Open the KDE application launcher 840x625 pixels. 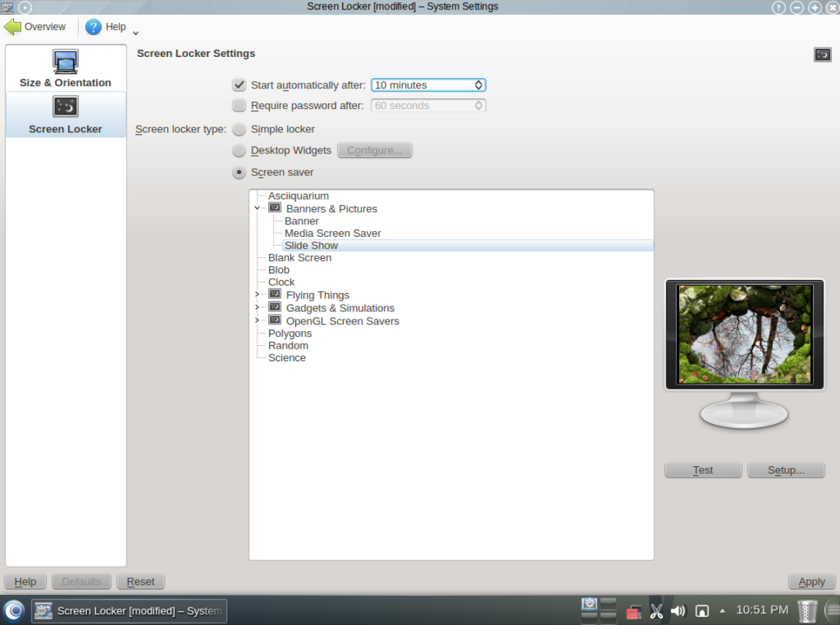click(14, 610)
